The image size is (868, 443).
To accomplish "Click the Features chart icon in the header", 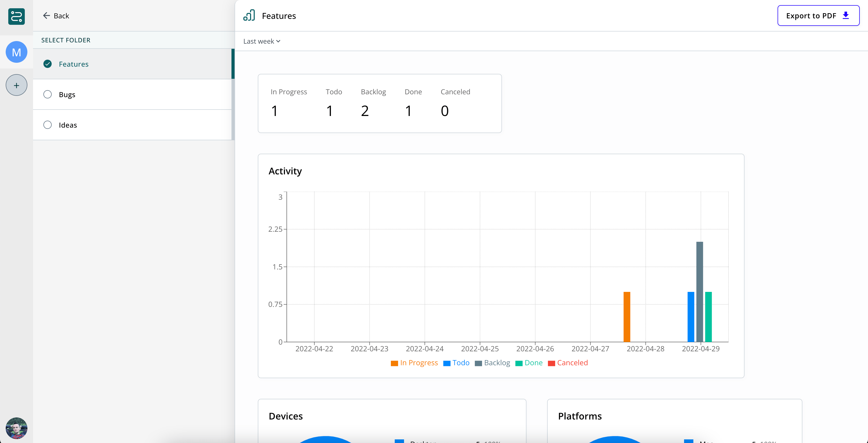I will tap(249, 15).
